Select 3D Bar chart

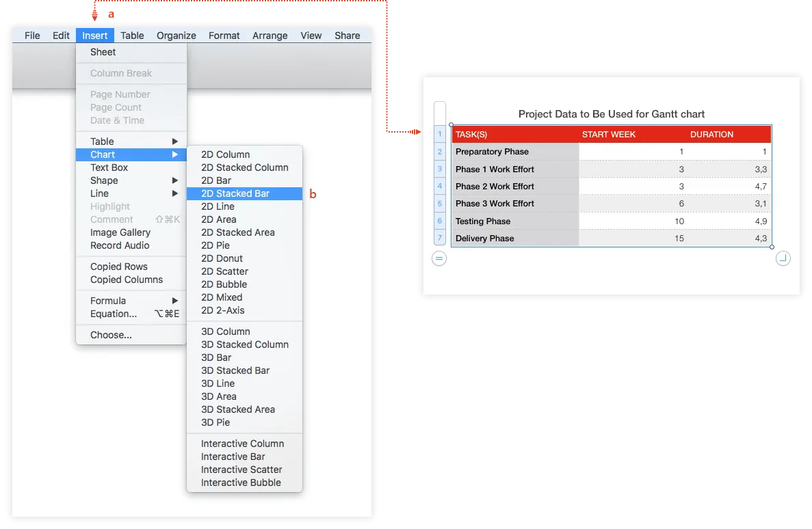click(x=244, y=357)
